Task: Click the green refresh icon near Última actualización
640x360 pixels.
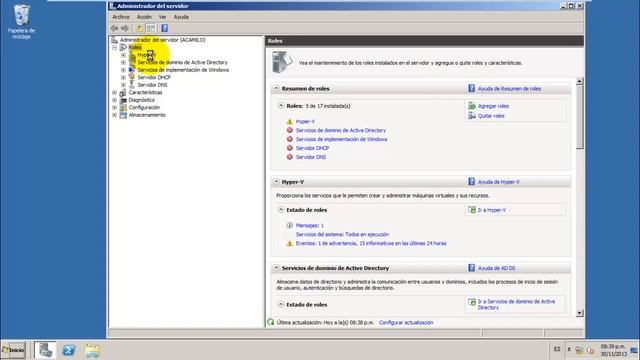Action: tap(271, 322)
